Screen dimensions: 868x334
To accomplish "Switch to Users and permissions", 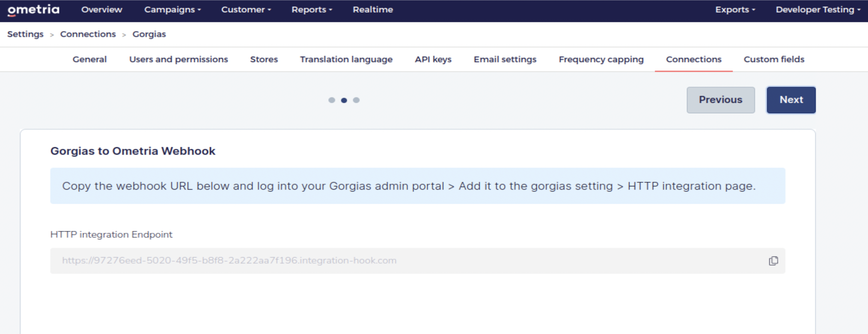I will [x=178, y=59].
